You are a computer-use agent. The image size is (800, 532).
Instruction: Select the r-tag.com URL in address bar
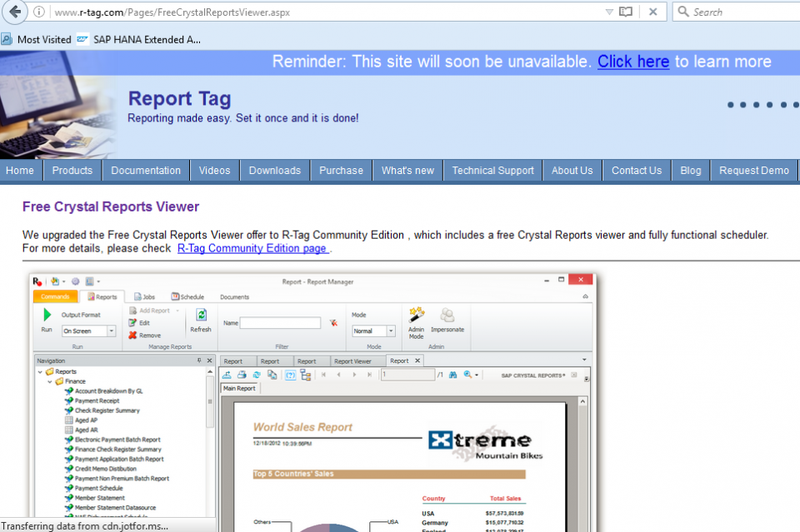tap(172, 12)
